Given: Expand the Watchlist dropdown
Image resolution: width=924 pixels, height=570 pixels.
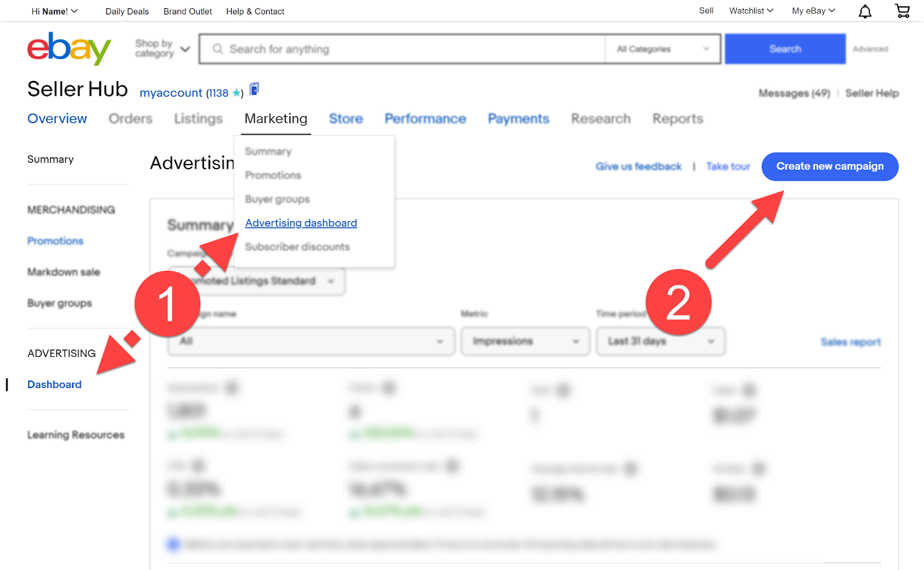Looking at the screenshot, I should click(x=751, y=11).
